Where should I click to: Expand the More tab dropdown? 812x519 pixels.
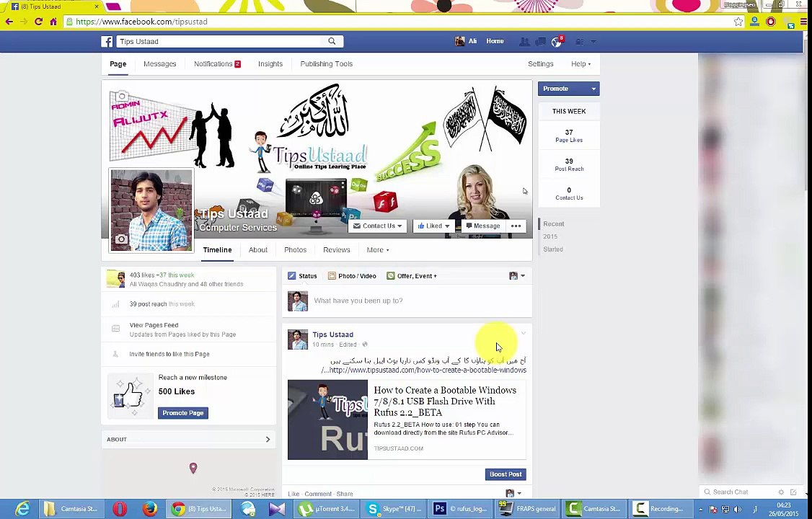378,250
